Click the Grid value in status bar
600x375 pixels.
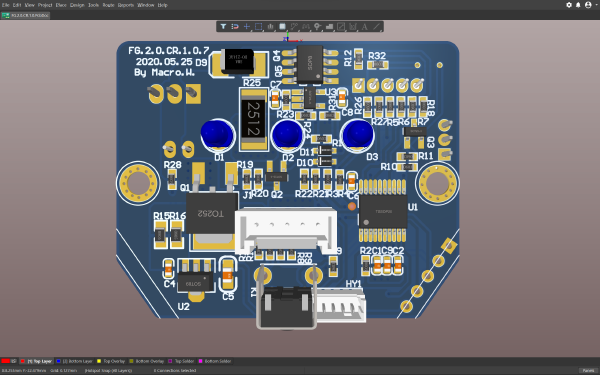click(x=64, y=370)
